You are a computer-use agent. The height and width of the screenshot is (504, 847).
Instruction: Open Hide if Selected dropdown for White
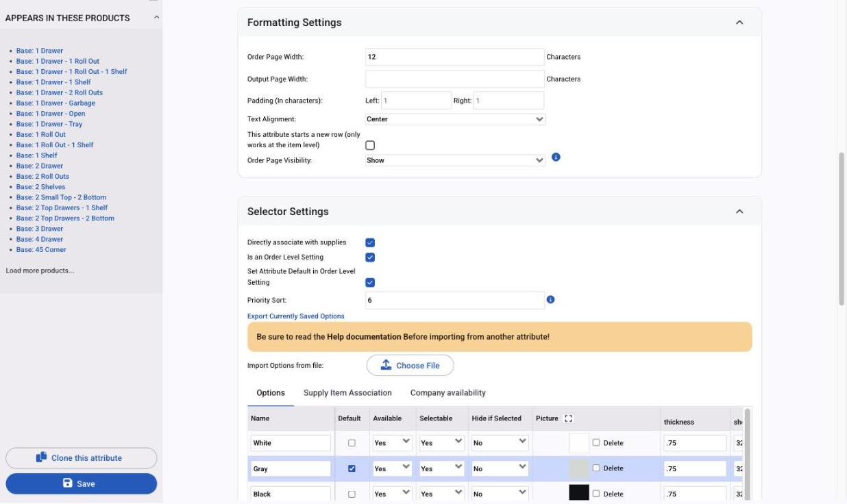coord(500,442)
